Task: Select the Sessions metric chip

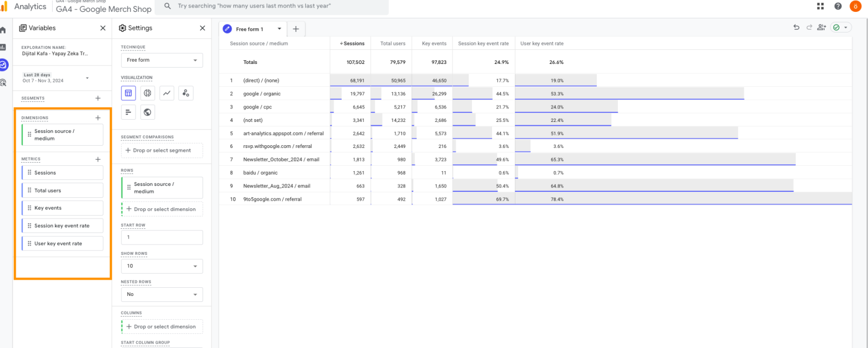Action: pos(62,173)
